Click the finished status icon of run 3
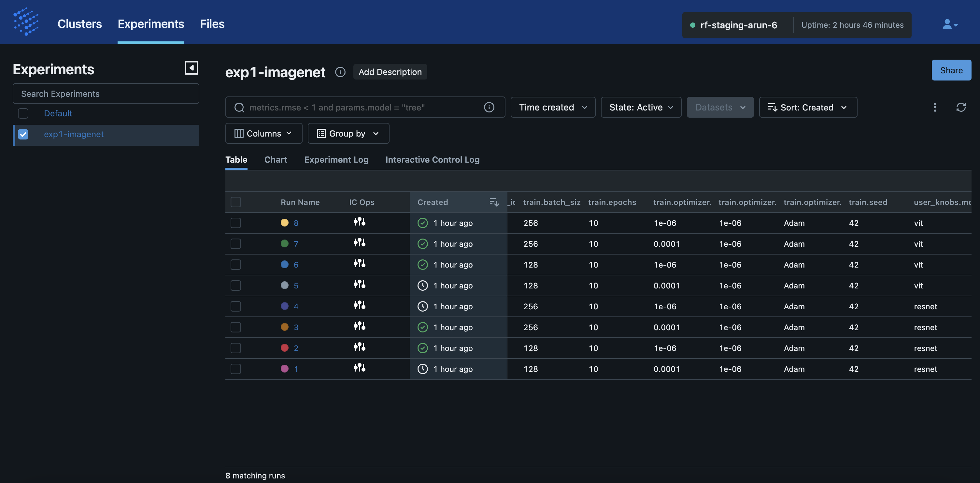Image resolution: width=980 pixels, height=483 pixels. click(x=423, y=327)
